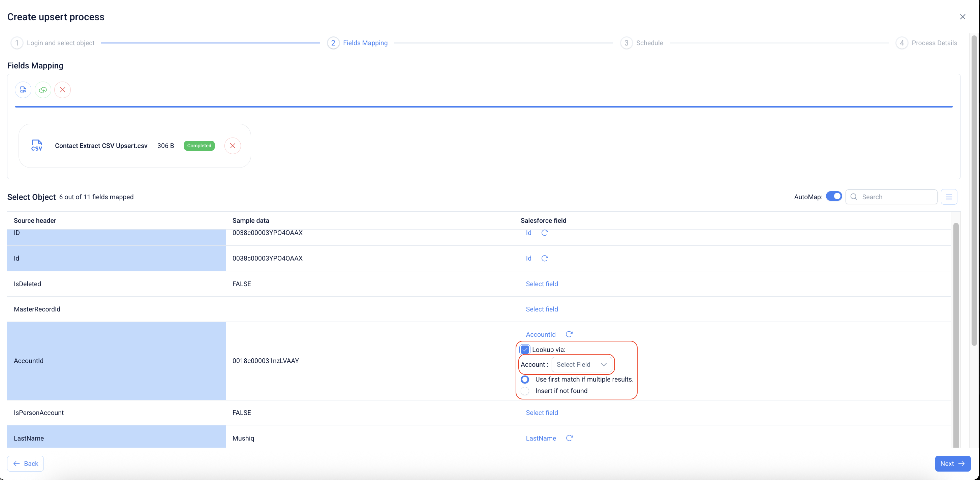Select the Insert if not found option
This screenshot has width=980, height=480.
click(x=525, y=391)
